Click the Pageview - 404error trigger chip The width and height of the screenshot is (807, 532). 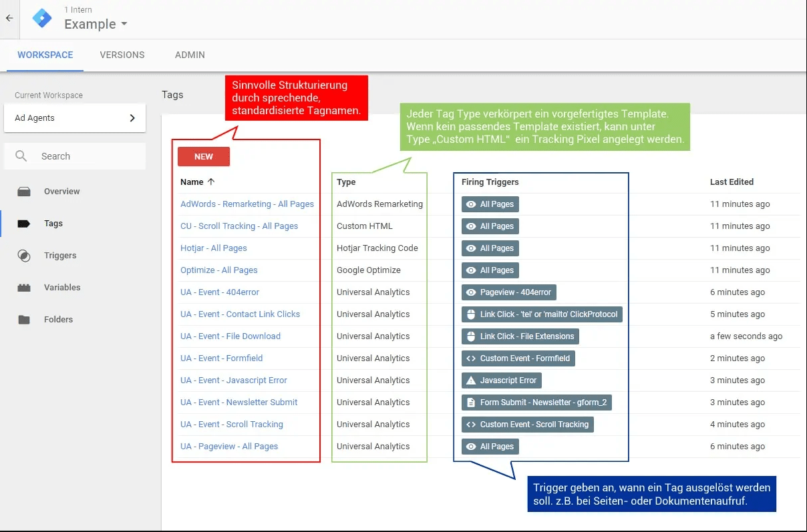pyautogui.click(x=509, y=292)
